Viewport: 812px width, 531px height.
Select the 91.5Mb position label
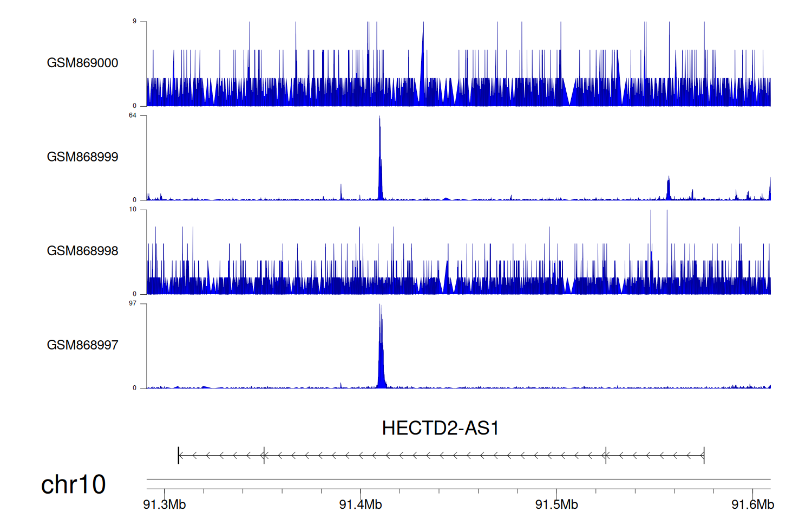pos(556,505)
